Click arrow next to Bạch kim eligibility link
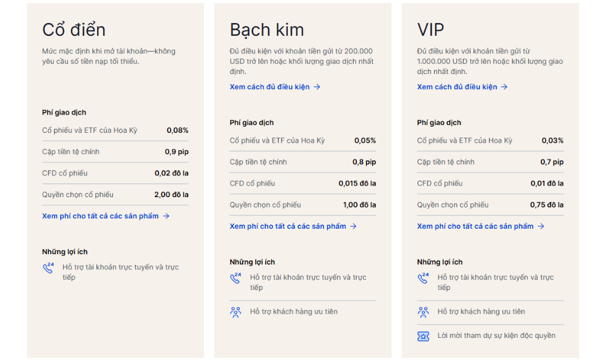Viewport: 607px width, 364px height. (317, 87)
